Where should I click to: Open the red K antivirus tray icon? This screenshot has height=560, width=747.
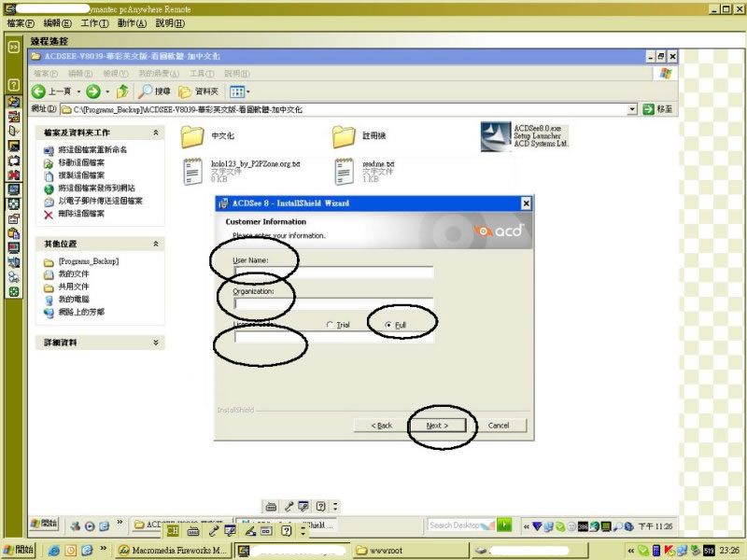(669, 551)
